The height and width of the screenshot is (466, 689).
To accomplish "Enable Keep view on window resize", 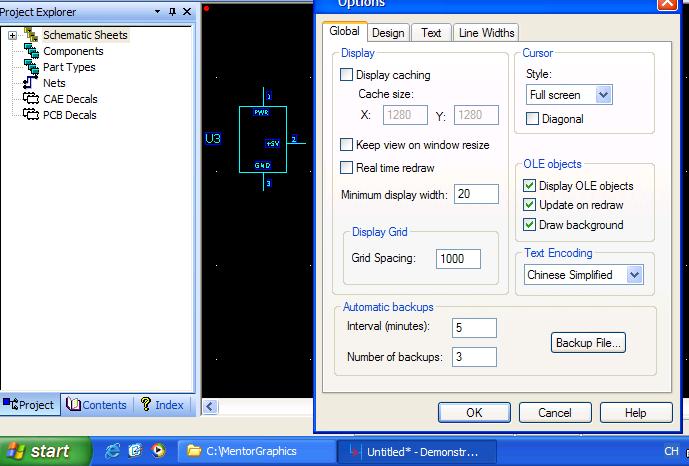I will tap(346, 144).
